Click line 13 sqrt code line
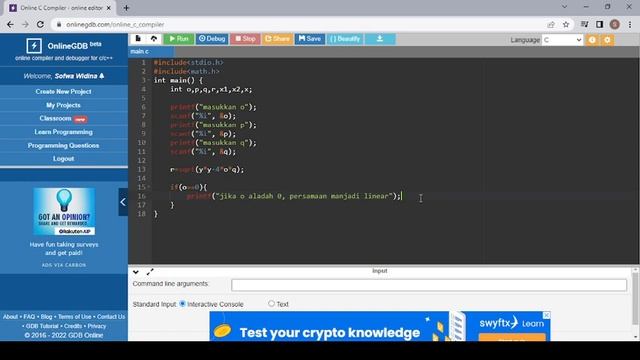The image size is (640, 360). tap(207, 169)
